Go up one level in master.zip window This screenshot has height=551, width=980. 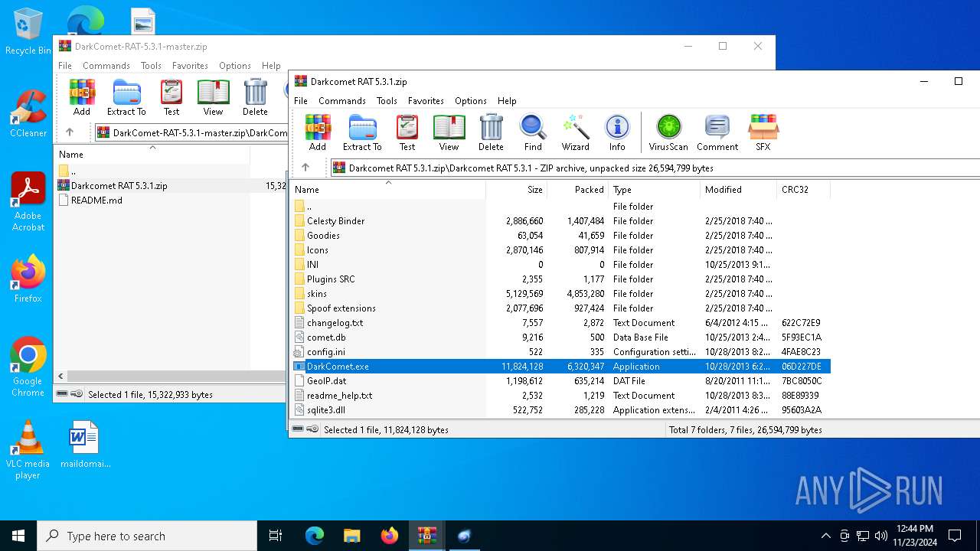70,132
